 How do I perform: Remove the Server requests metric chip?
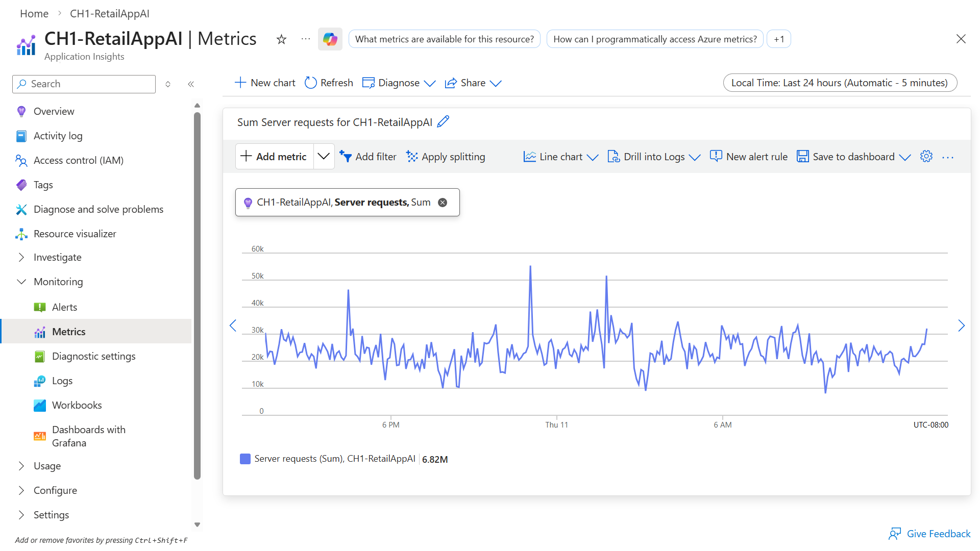(x=443, y=203)
